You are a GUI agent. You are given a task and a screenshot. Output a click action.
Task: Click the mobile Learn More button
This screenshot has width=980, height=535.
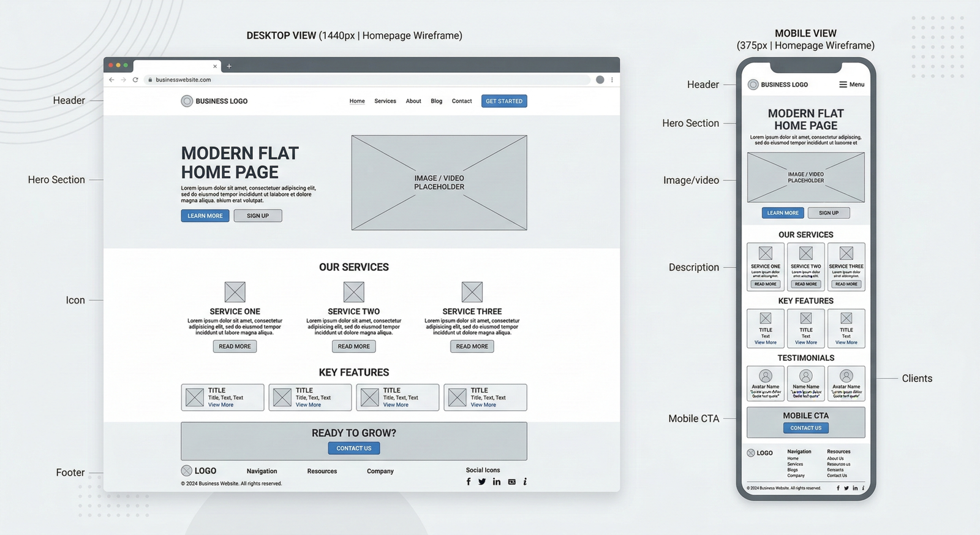click(783, 213)
